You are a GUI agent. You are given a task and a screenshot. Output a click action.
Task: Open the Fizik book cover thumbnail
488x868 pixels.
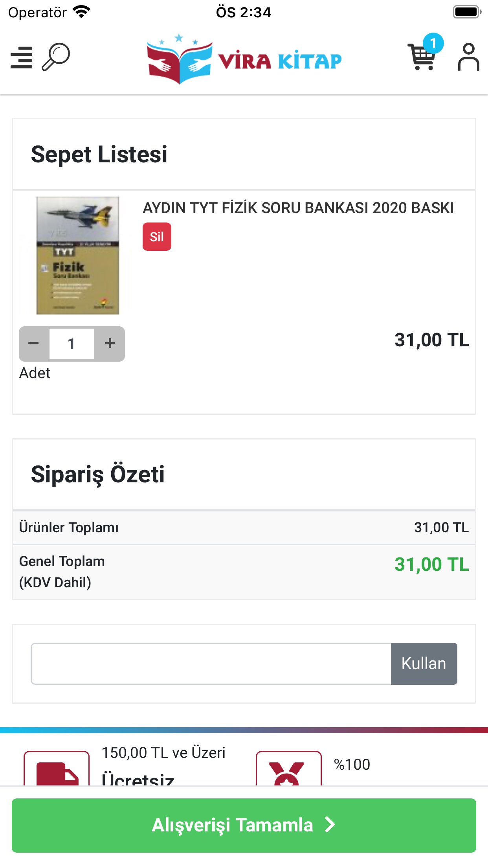pyautogui.click(x=78, y=256)
